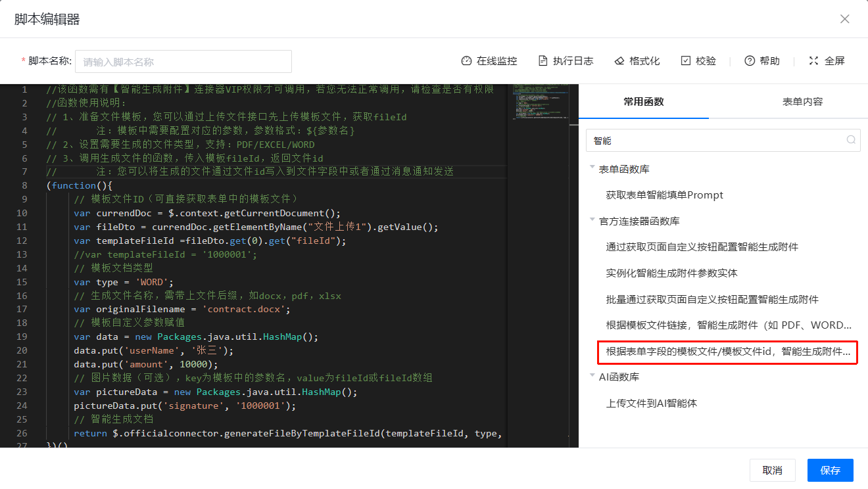Click the 保存 save button
Viewport: 868px width, 489px height.
point(830,471)
